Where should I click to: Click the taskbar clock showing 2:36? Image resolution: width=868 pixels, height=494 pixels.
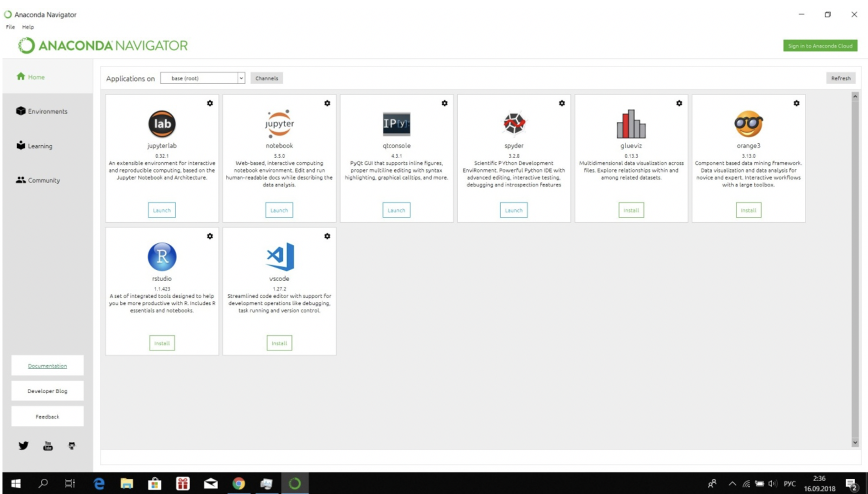(x=819, y=484)
